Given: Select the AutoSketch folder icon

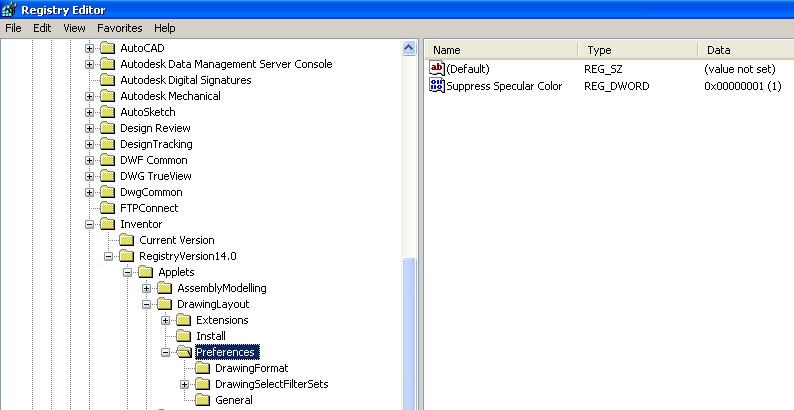Looking at the screenshot, I should click(x=107, y=112).
